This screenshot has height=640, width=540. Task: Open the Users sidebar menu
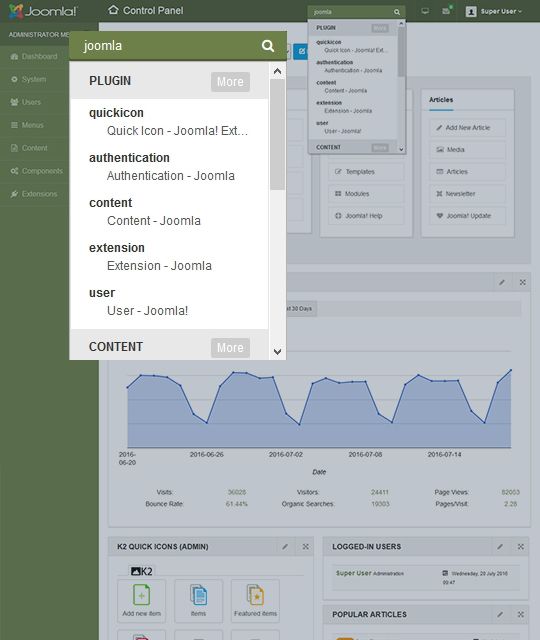26,102
